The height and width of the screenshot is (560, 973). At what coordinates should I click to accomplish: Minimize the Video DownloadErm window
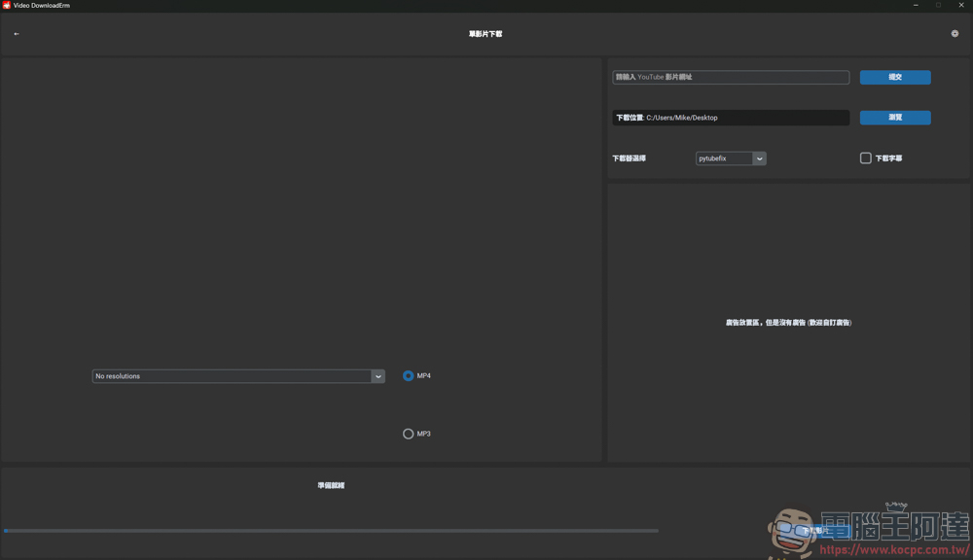(x=916, y=5)
